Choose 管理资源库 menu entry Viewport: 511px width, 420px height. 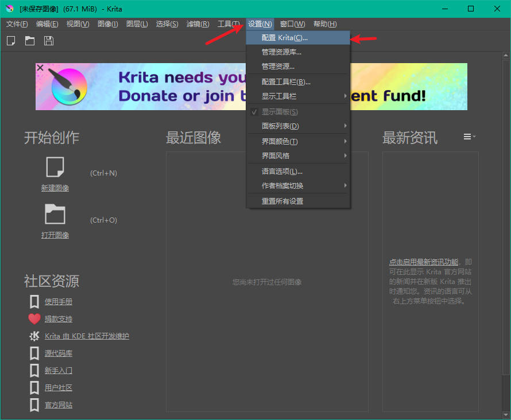point(298,52)
